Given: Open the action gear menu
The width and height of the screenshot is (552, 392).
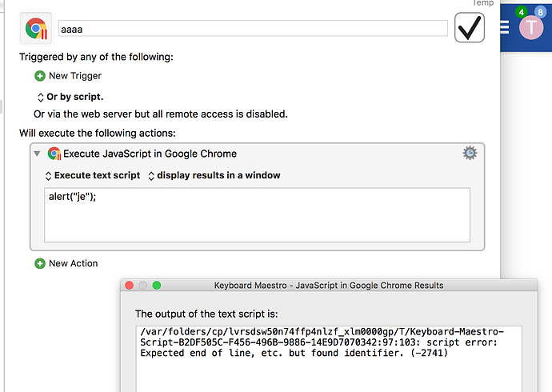Looking at the screenshot, I should pos(470,153).
